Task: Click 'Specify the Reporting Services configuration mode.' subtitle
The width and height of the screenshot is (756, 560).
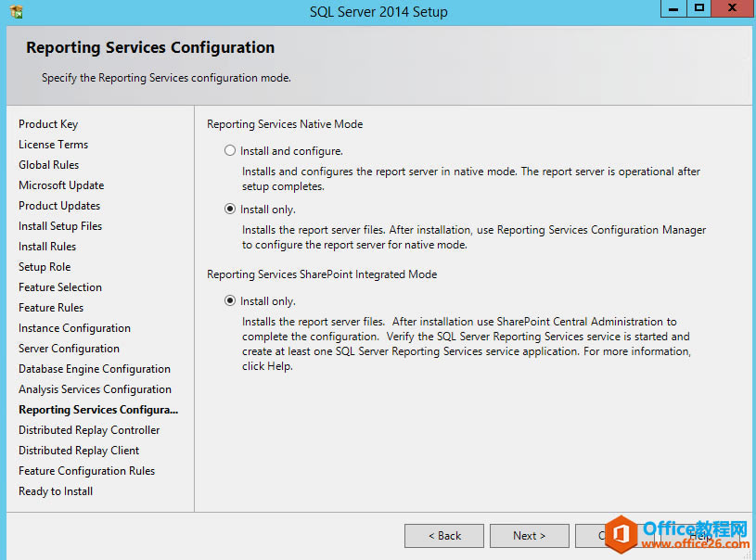Action: coord(166,78)
